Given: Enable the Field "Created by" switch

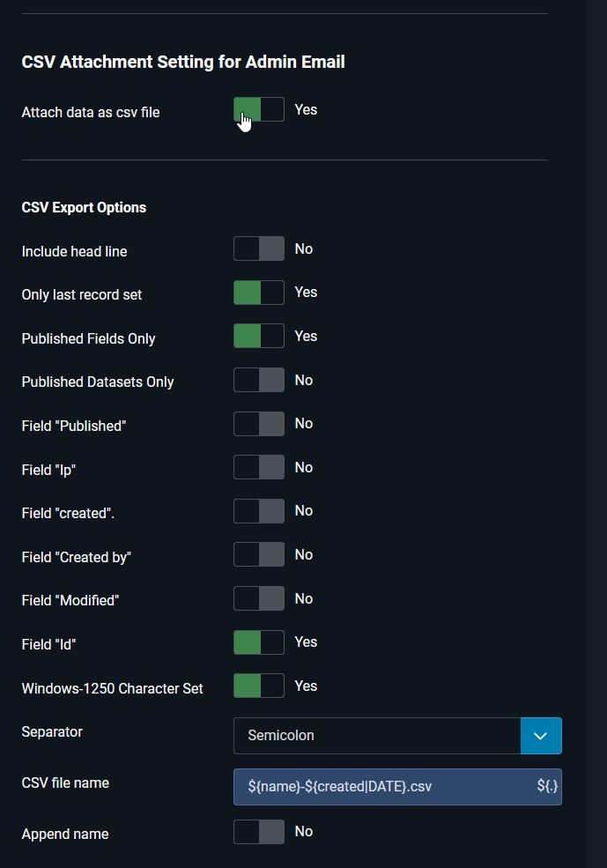Looking at the screenshot, I should [x=259, y=555].
